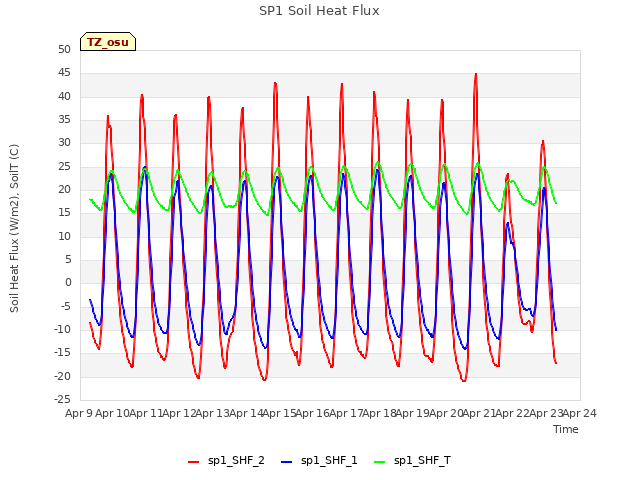Select the sp1_SHF_1 legend label

(329, 460)
